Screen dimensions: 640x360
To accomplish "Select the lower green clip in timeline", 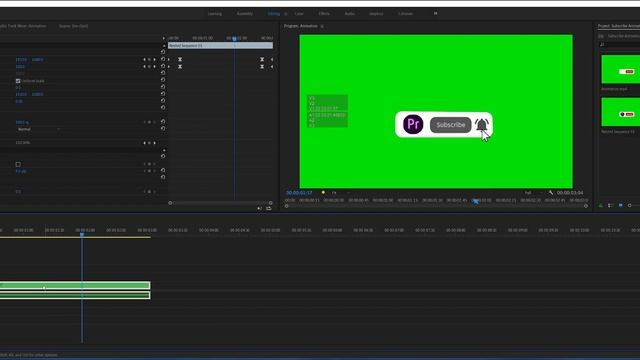I will (x=75, y=295).
